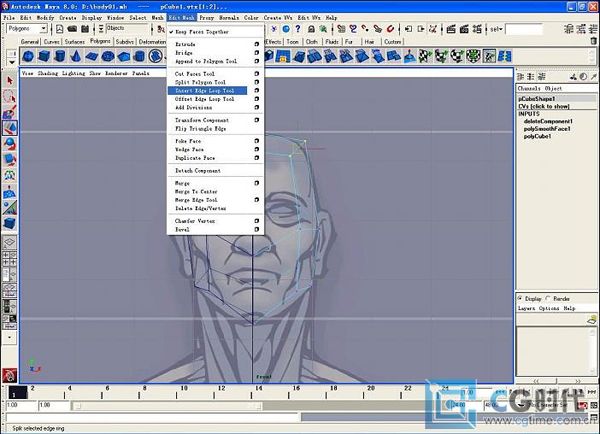Open Bevel options box
The height and width of the screenshot is (434, 600).
pos(257,229)
